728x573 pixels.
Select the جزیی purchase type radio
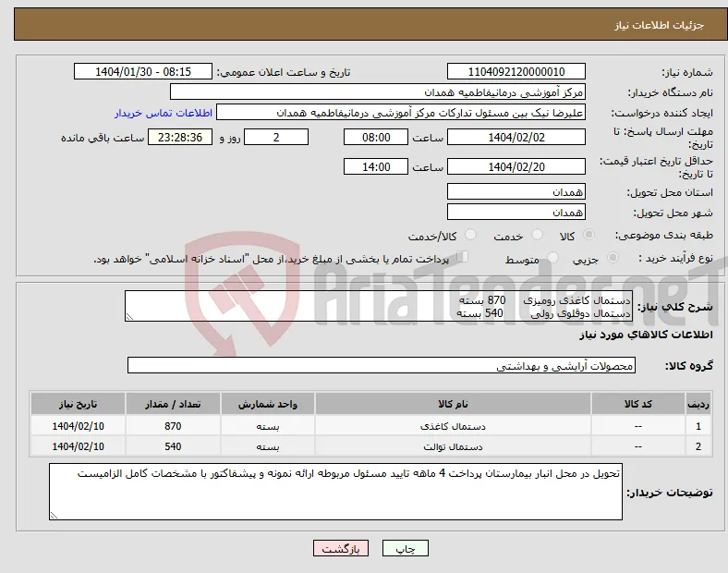(x=613, y=258)
